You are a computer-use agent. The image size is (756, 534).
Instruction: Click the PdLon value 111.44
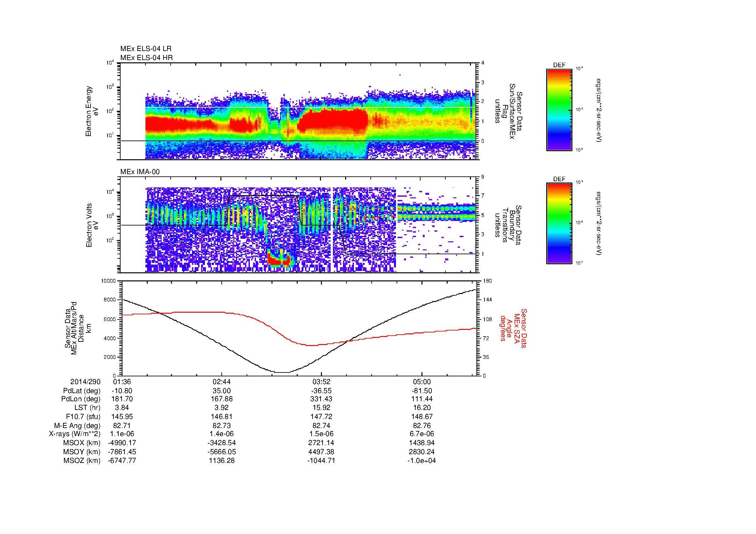click(x=422, y=399)
